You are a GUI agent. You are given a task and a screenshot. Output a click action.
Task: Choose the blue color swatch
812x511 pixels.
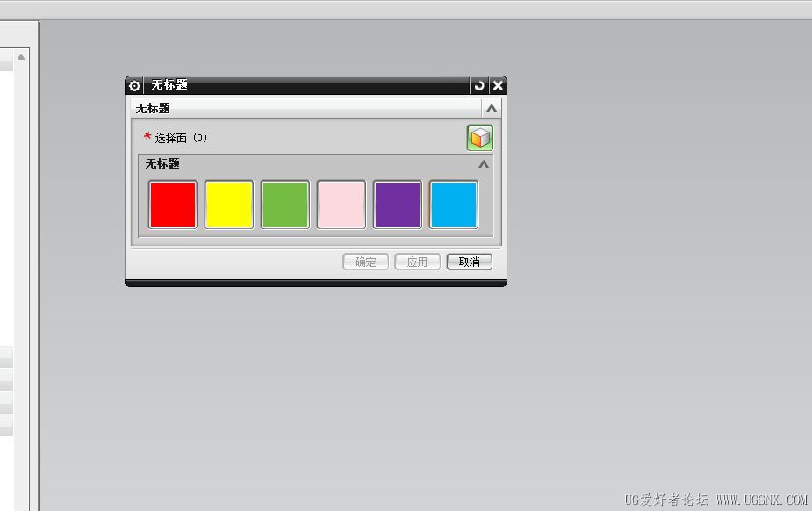click(x=454, y=205)
